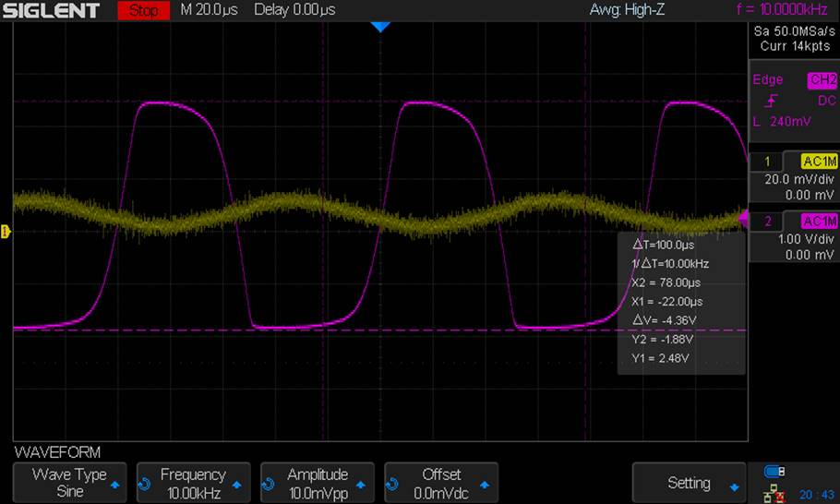Click the blue trigger position marker at top

click(380, 27)
